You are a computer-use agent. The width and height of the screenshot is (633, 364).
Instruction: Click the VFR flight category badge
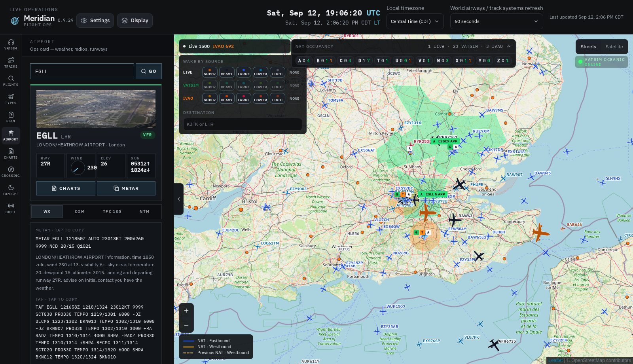point(148,135)
